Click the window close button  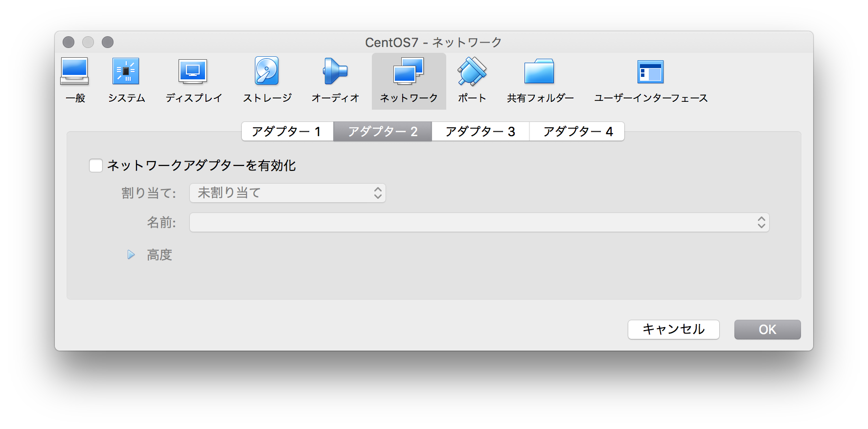click(69, 42)
